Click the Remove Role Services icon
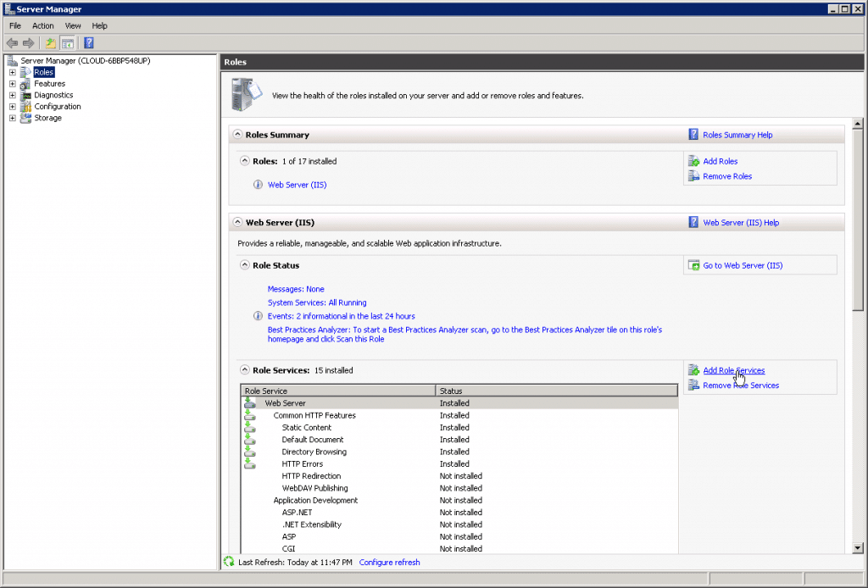Image resolution: width=868 pixels, height=588 pixels. tap(693, 385)
